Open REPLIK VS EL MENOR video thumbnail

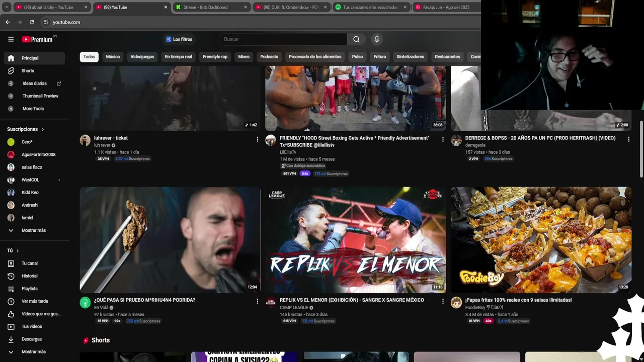(x=356, y=240)
